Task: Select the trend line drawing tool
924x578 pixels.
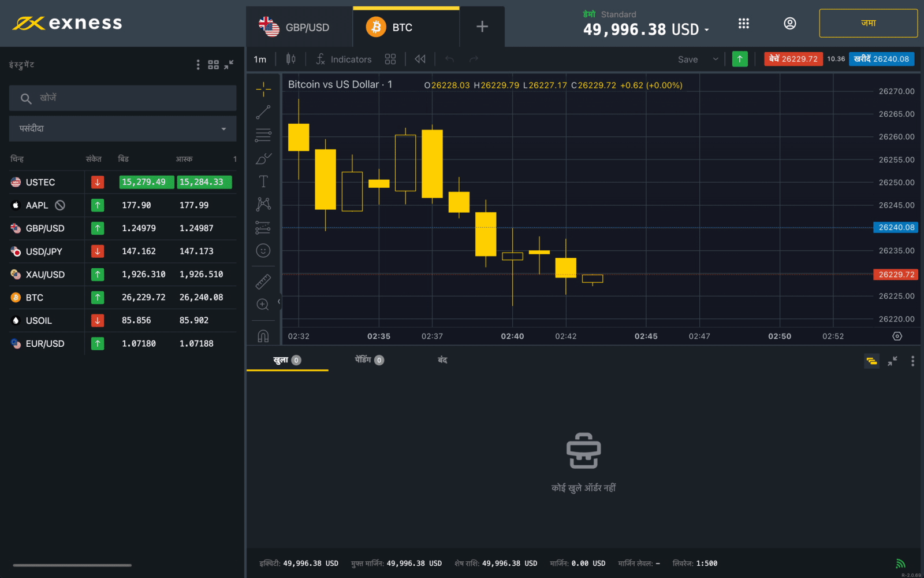Action: tap(263, 112)
